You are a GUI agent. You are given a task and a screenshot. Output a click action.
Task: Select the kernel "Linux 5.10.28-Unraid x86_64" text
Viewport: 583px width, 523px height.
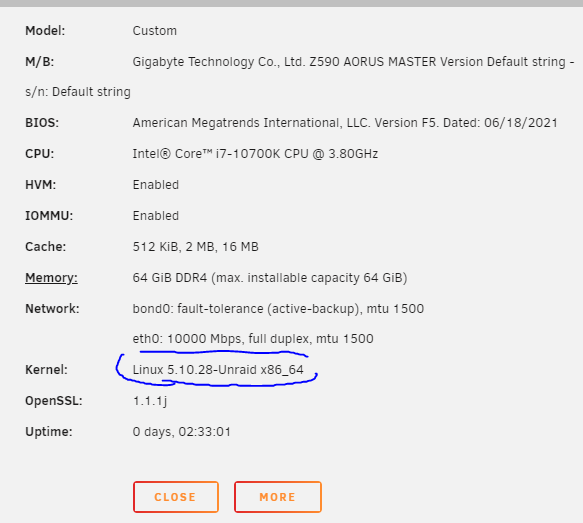(x=218, y=370)
